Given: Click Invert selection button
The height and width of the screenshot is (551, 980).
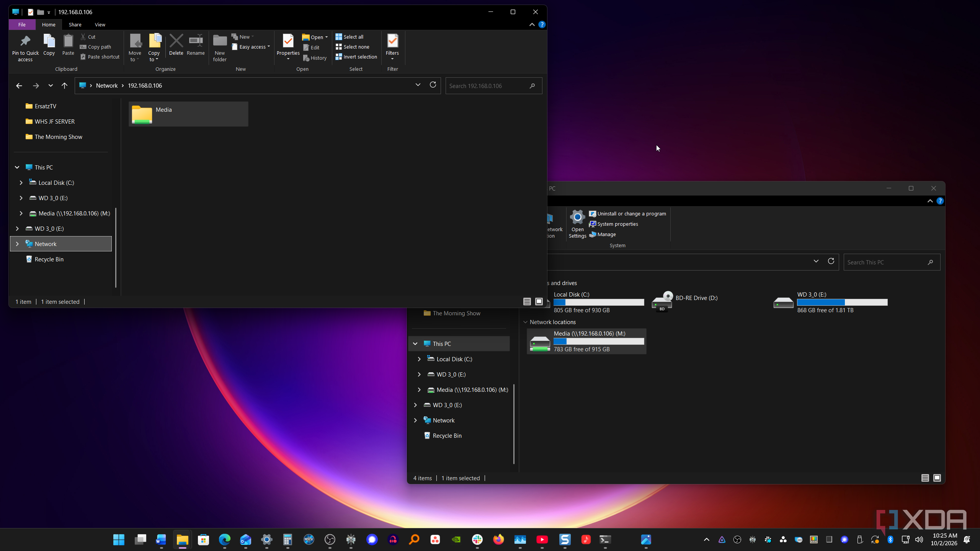Looking at the screenshot, I should point(356,57).
